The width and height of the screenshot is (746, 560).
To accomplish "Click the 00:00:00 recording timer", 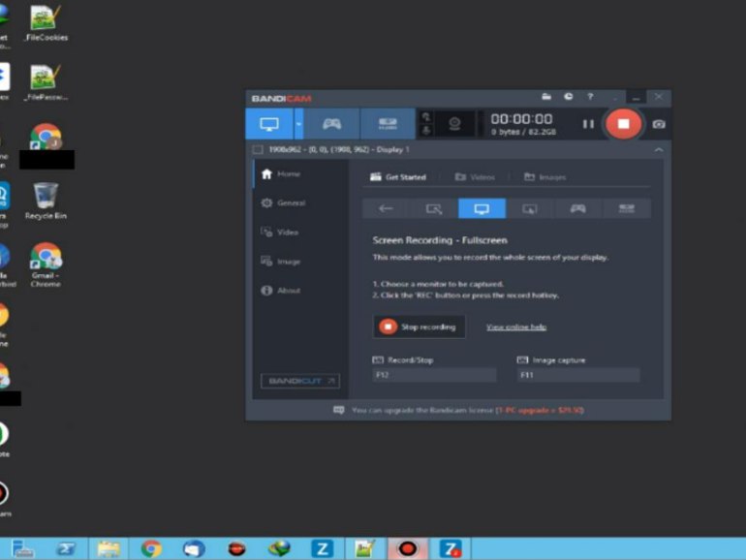I will tap(521, 119).
